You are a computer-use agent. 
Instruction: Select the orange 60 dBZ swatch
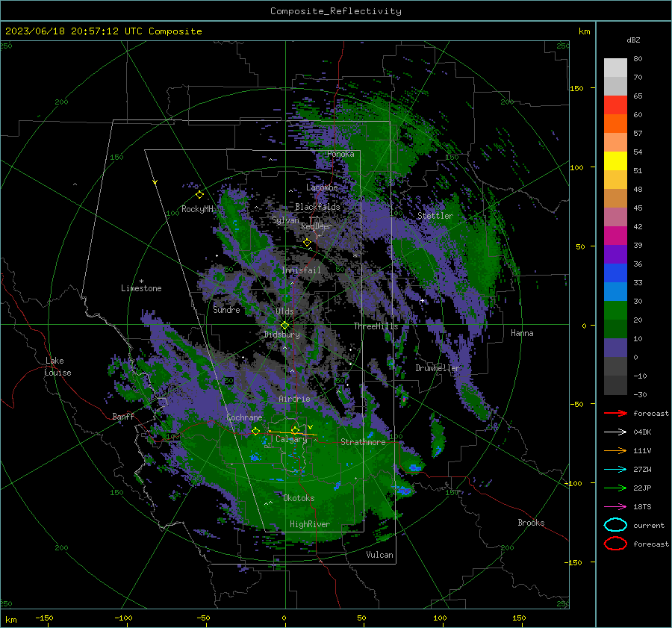(615, 124)
